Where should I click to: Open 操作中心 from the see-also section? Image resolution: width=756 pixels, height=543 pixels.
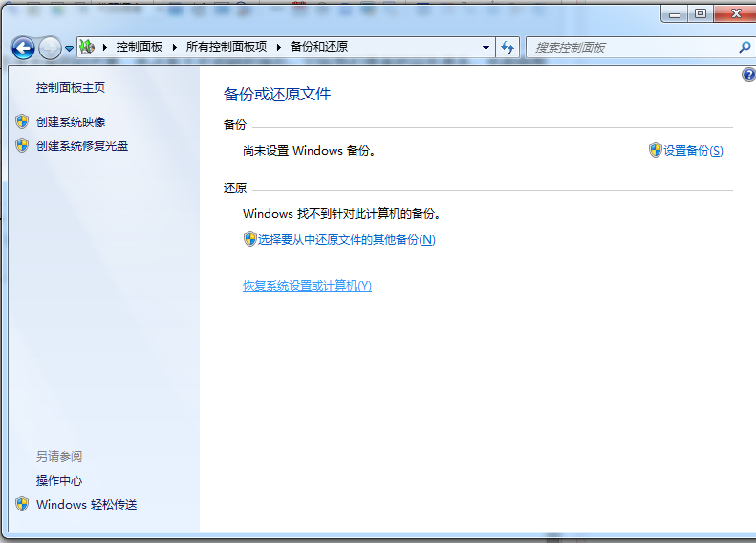point(59,481)
